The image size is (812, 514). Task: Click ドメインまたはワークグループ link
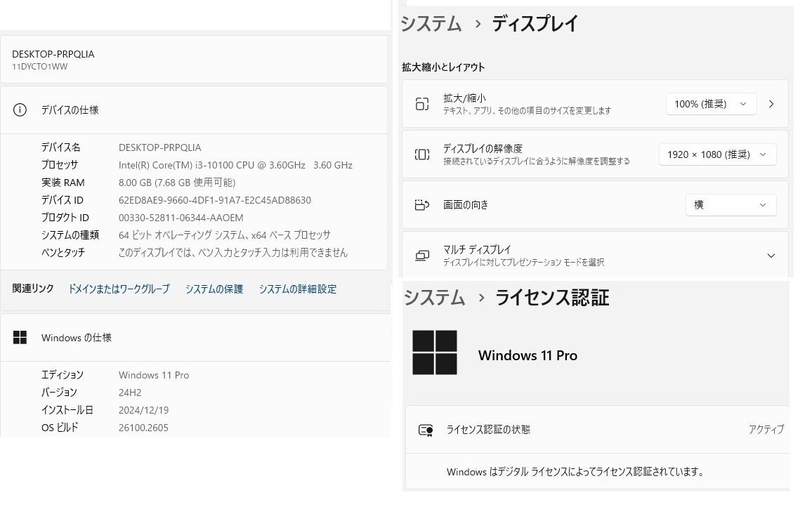pos(118,289)
